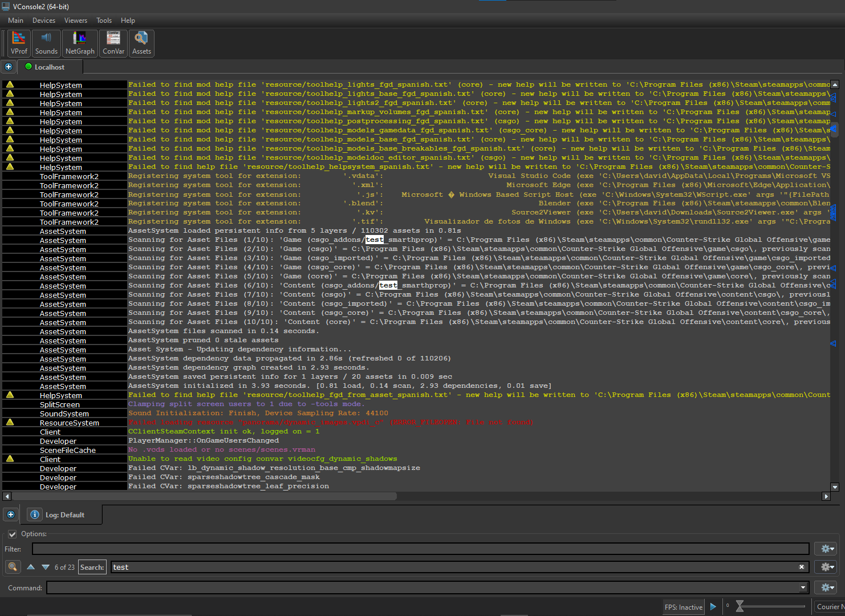Image resolution: width=845 pixels, height=616 pixels.
Task: Add a new connection with plus icon beside Localhost
Action: coord(9,67)
